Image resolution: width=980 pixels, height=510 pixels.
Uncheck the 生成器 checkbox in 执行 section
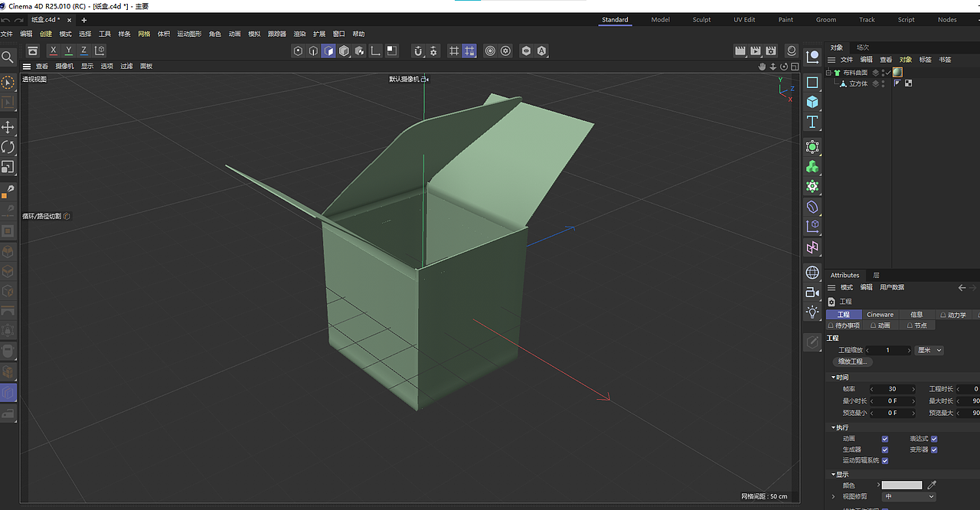(884, 450)
